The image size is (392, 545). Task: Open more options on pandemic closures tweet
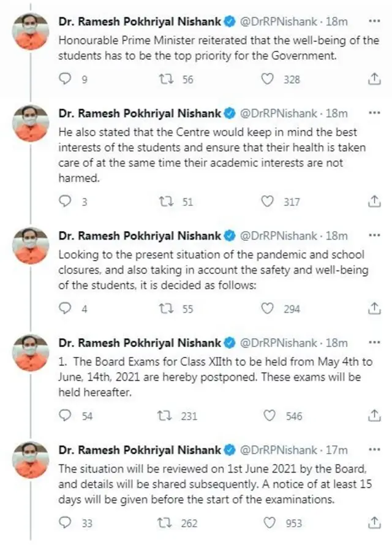pyautogui.click(x=374, y=236)
